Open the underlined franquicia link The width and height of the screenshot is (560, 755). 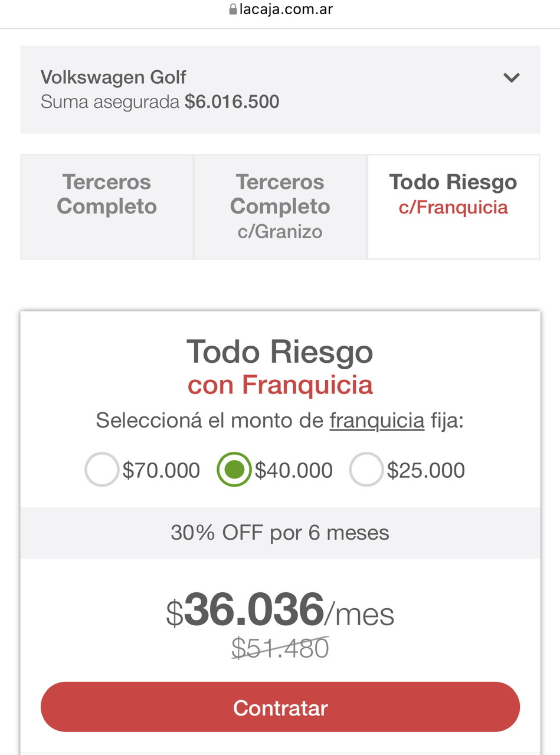click(377, 421)
